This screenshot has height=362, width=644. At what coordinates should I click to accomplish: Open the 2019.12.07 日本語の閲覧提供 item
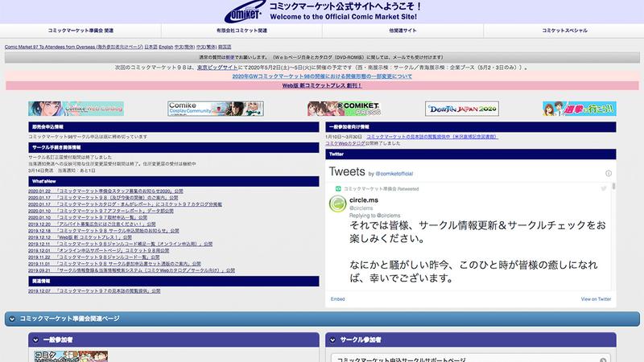(94, 291)
